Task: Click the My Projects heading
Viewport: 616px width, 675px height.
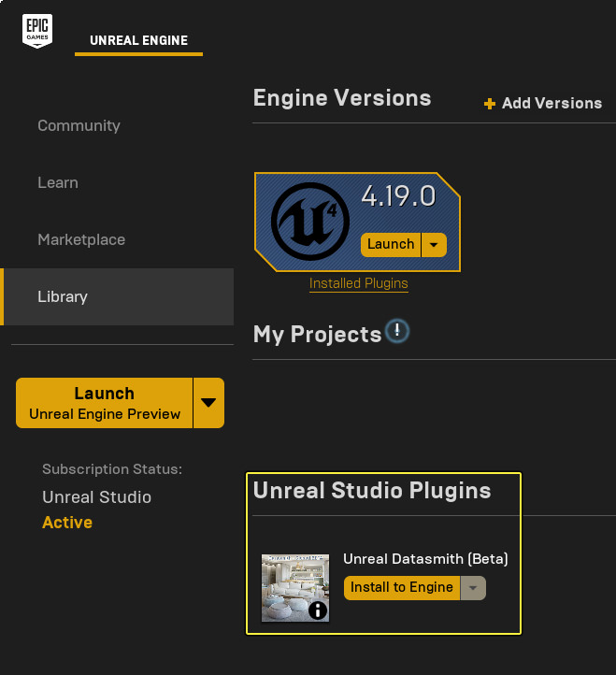Action: [x=317, y=335]
